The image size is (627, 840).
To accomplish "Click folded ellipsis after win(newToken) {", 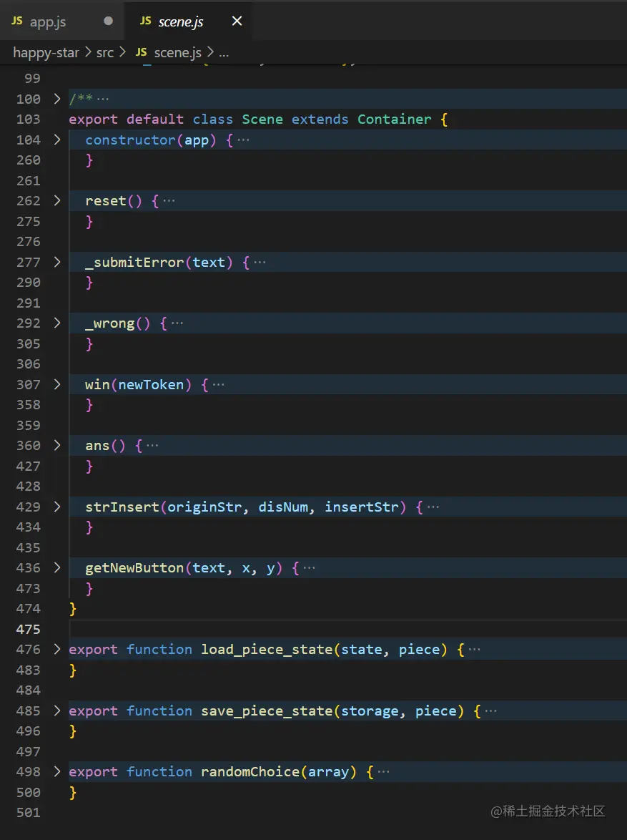I will (x=219, y=385).
